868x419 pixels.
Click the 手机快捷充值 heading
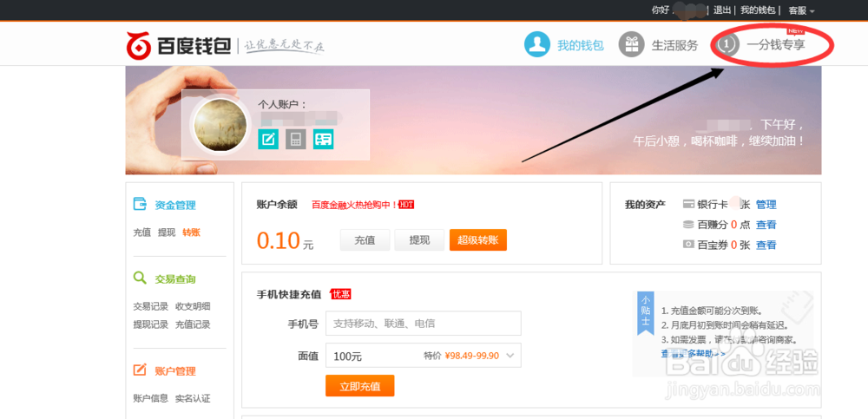(289, 294)
